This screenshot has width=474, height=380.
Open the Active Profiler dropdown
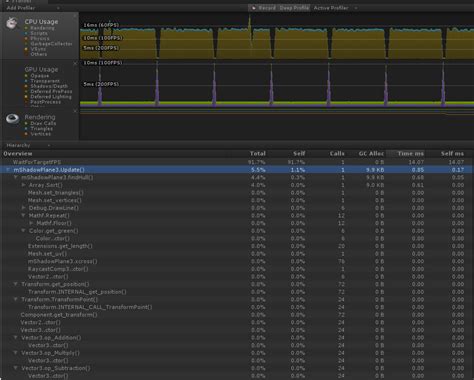click(x=335, y=8)
